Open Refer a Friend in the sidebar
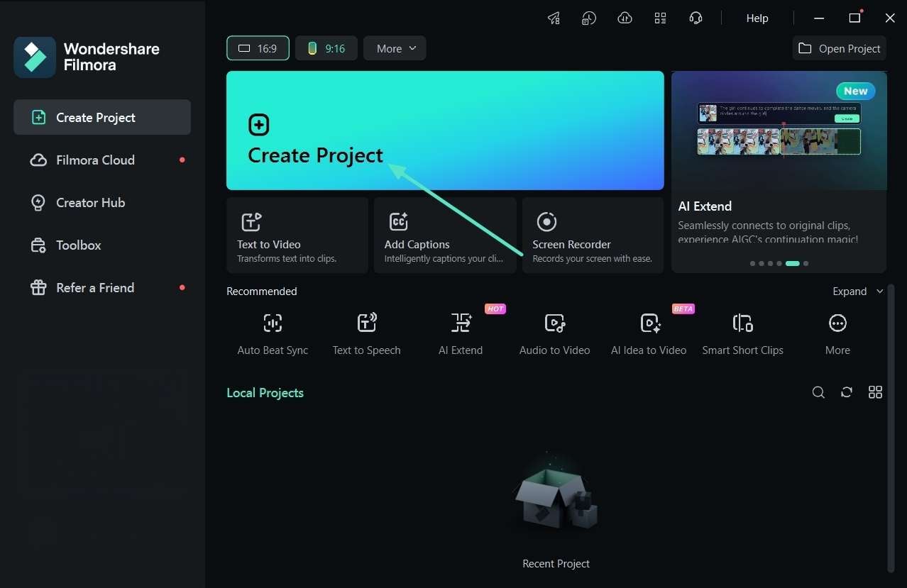Viewport: 907px width, 588px height. click(x=102, y=287)
